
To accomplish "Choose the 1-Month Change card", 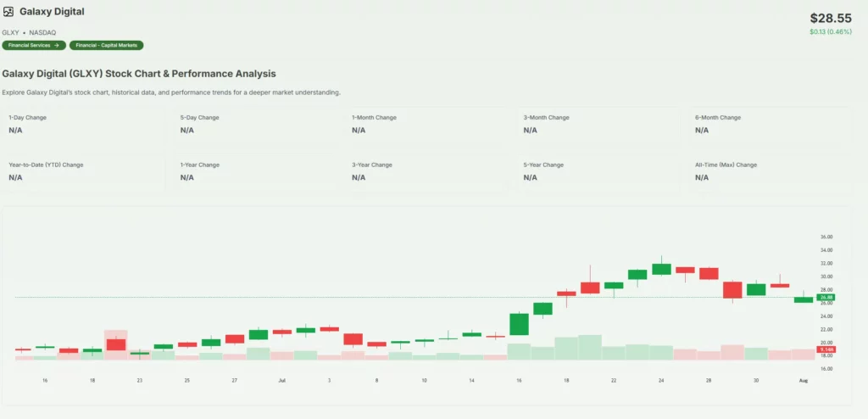I will 428,124.
